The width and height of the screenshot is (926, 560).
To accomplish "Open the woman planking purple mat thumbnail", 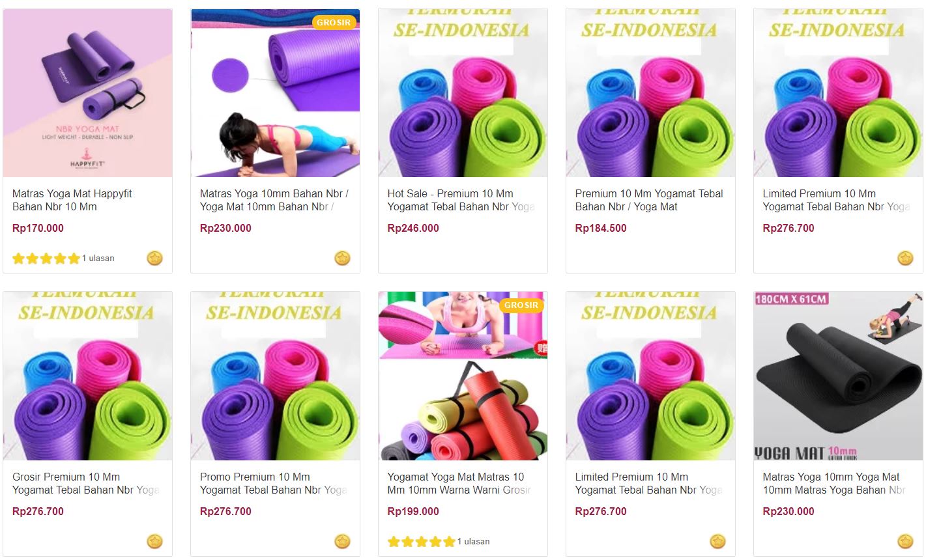I will pyautogui.click(x=275, y=92).
